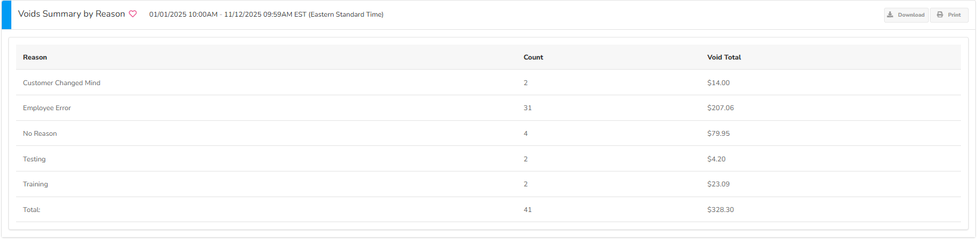Sort by the Reason column header
The image size is (980, 240).
[x=35, y=57]
